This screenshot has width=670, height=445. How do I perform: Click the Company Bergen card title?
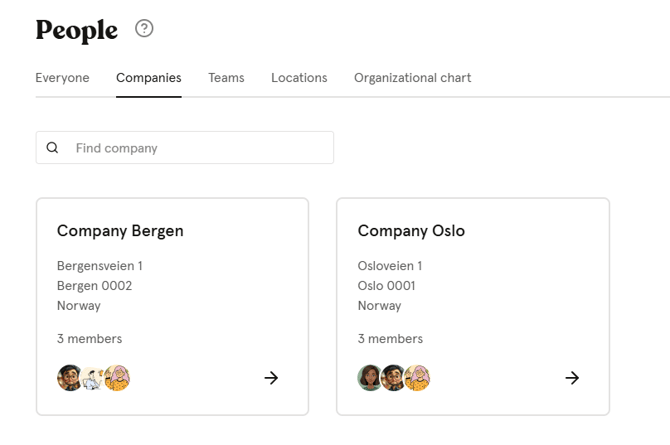point(120,231)
